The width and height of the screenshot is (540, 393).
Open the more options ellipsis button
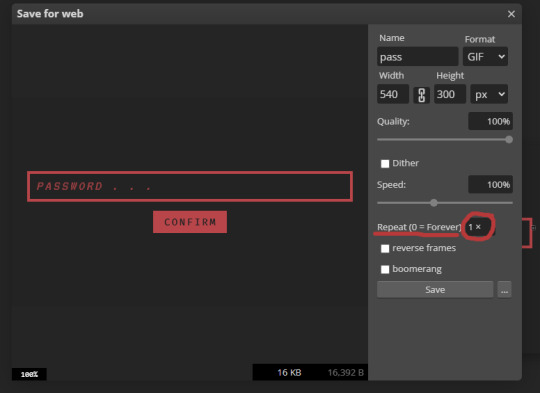[x=505, y=289]
